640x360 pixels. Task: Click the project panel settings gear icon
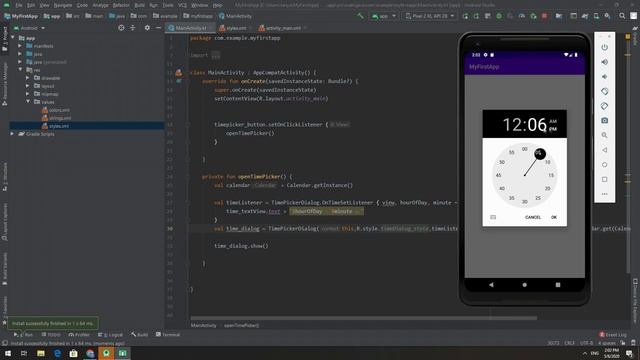pyautogui.click(x=147, y=28)
